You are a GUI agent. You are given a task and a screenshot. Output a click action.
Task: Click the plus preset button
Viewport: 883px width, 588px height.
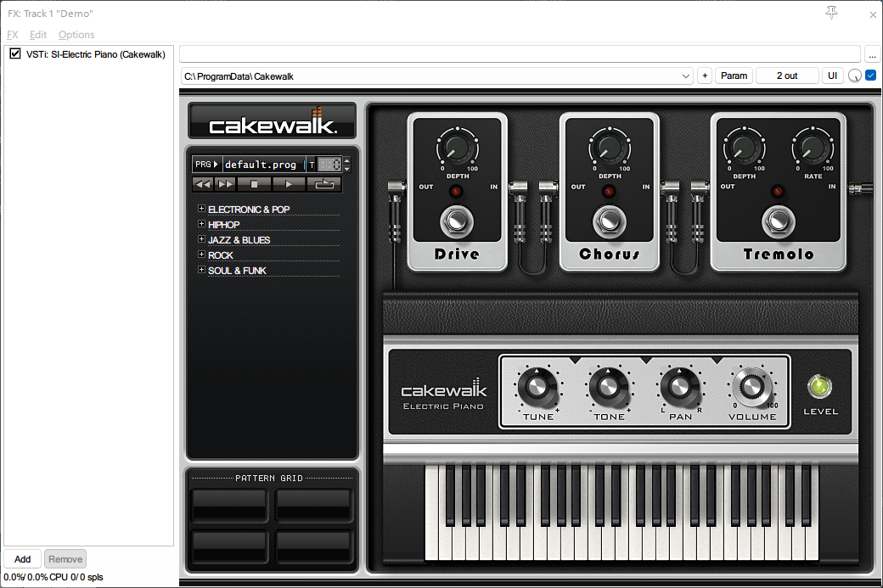pos(705,76)
